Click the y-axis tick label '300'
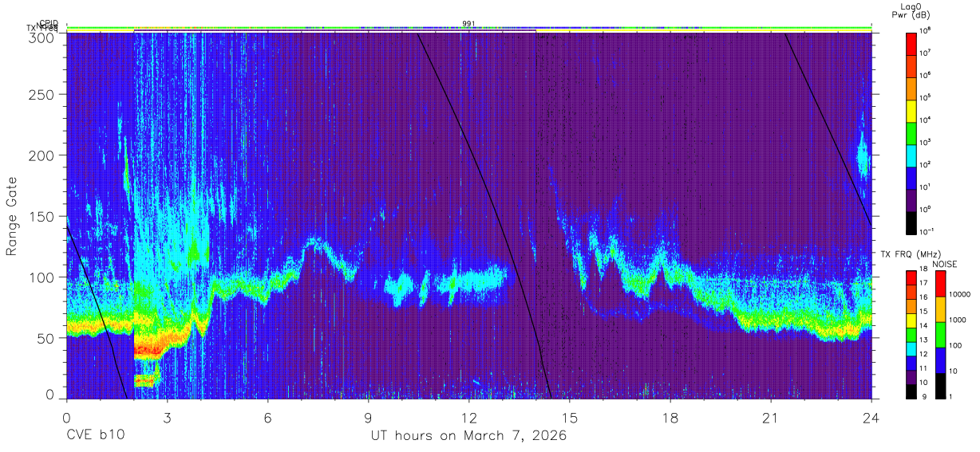The image size is (980, 452). coord(41,38)
